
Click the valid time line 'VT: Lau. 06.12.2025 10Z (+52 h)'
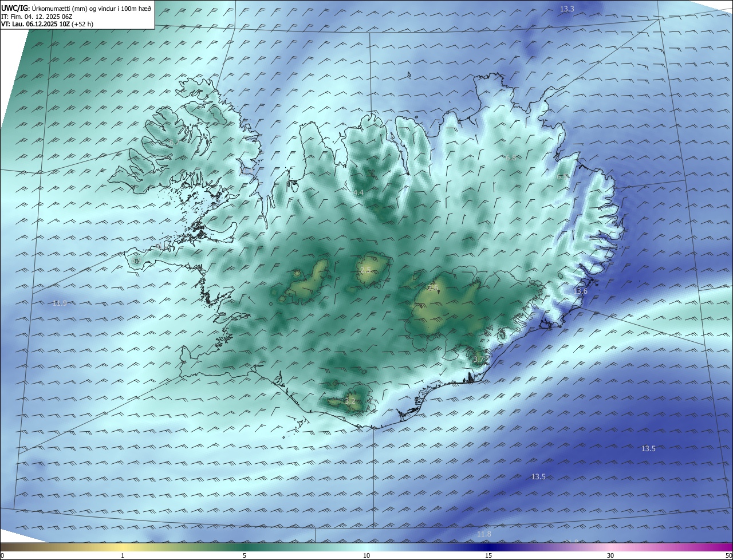click(x=47, y=24)
